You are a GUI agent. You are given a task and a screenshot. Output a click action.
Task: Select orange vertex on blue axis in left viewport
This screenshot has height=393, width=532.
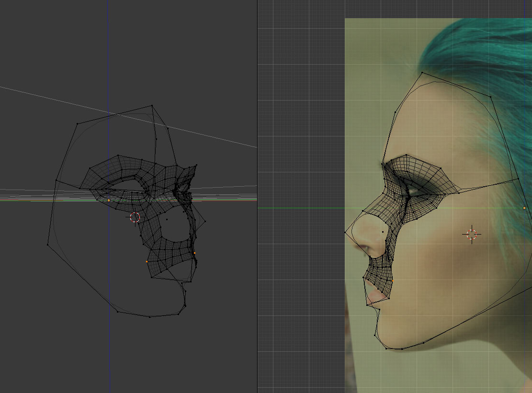[x=109, y=201]
